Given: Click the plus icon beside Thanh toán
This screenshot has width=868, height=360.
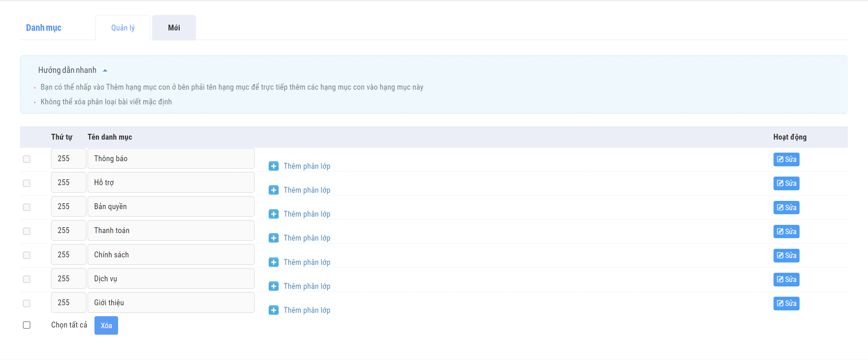Looking at the screenshot, I should [273, 238].
